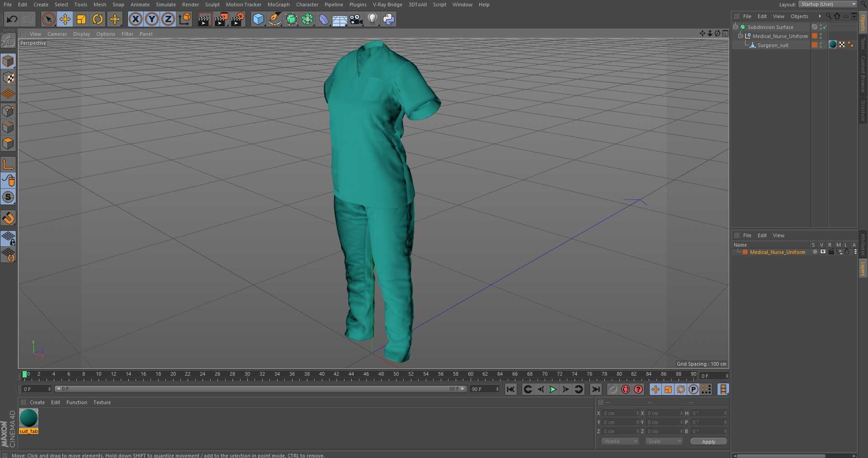
Task: Activate the Rotate tool
Action: (98, 19)
